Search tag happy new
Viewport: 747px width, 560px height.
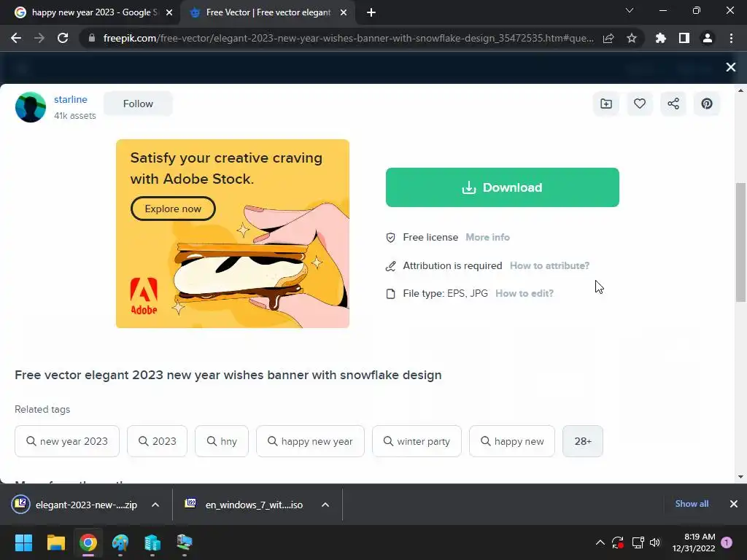(x=512, y=441)
